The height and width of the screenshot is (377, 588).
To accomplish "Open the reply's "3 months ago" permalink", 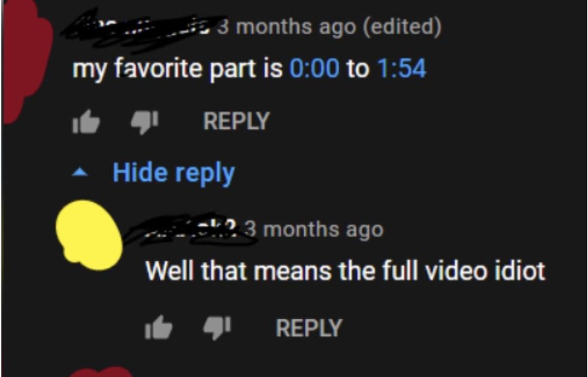I will [x=314, y=229].
